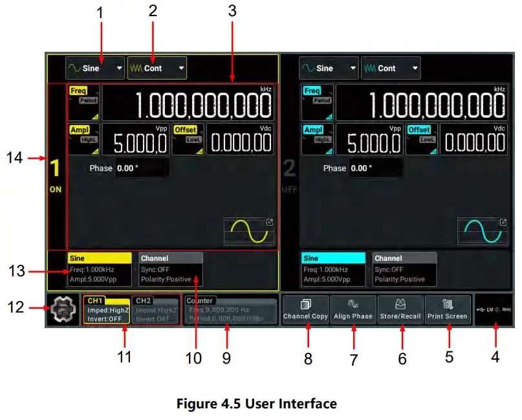Select the yellow CH1 Sine info tab
522x420 pixels.
pos(100,269)
